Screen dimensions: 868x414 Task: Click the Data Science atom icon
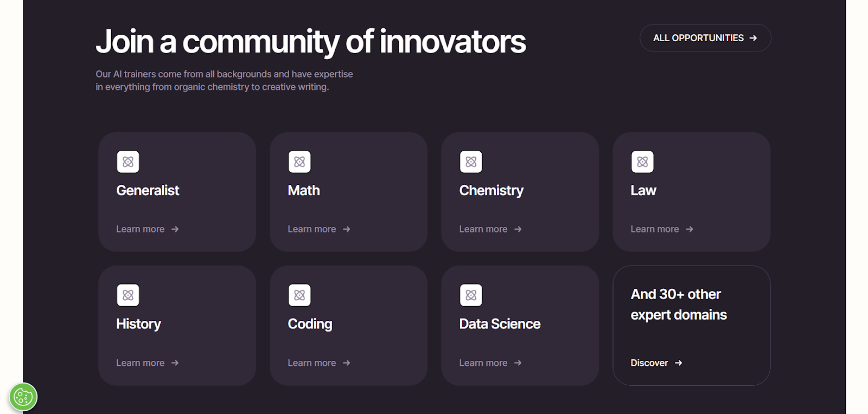coord(471,295)
